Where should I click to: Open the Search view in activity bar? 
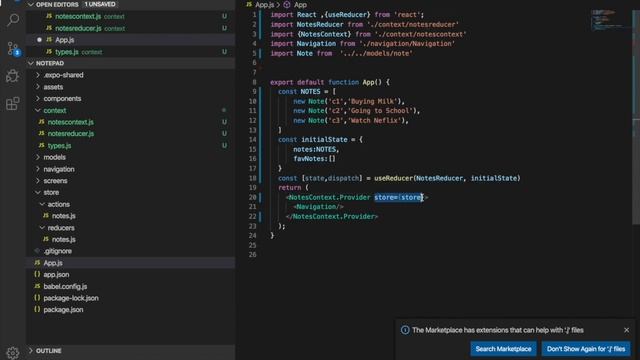coord(13,20)
